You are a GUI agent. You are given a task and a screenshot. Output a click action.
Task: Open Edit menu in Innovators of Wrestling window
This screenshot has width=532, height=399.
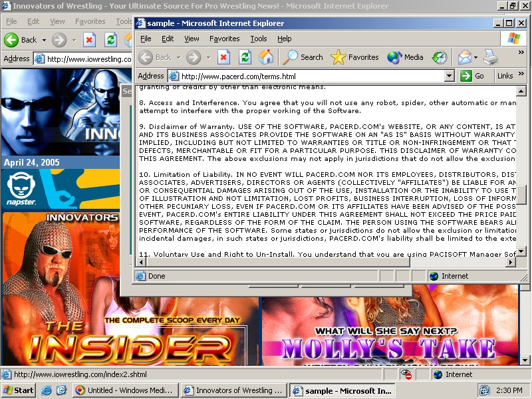click(x=33, y=21)
